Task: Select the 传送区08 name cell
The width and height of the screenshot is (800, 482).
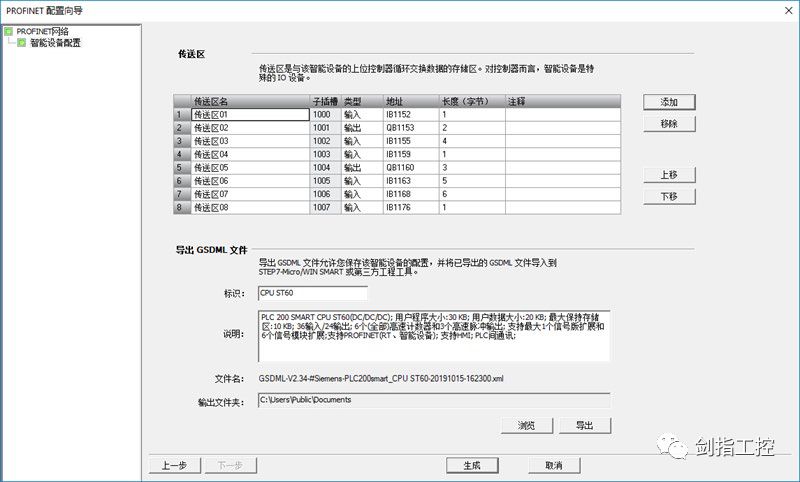Action: point(251,208)
